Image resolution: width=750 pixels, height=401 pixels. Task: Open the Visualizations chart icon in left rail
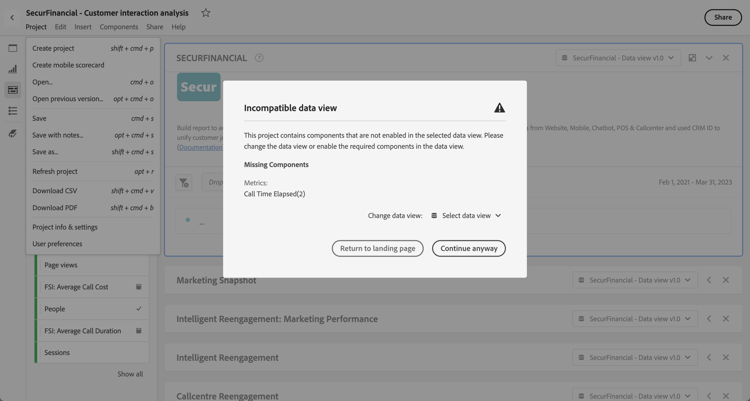(13, 69)
